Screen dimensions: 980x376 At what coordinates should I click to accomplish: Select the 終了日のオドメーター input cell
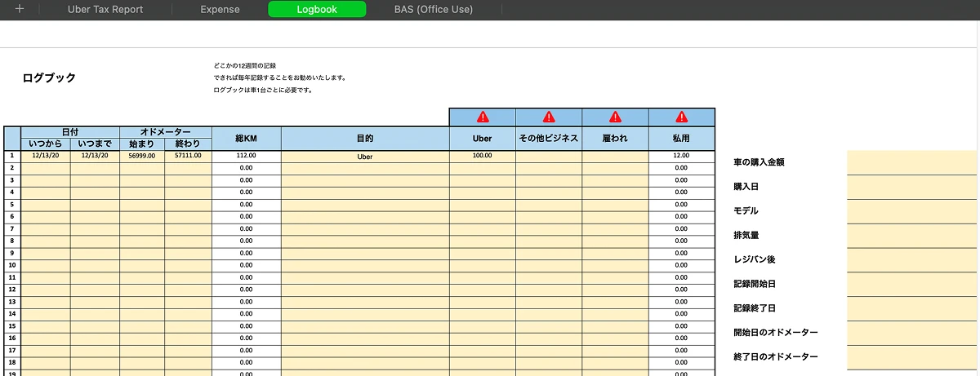(x=912, y=356)
